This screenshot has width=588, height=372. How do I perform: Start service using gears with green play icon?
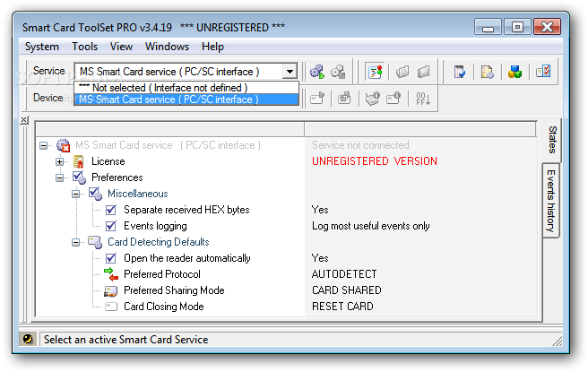tap(317, 71)
